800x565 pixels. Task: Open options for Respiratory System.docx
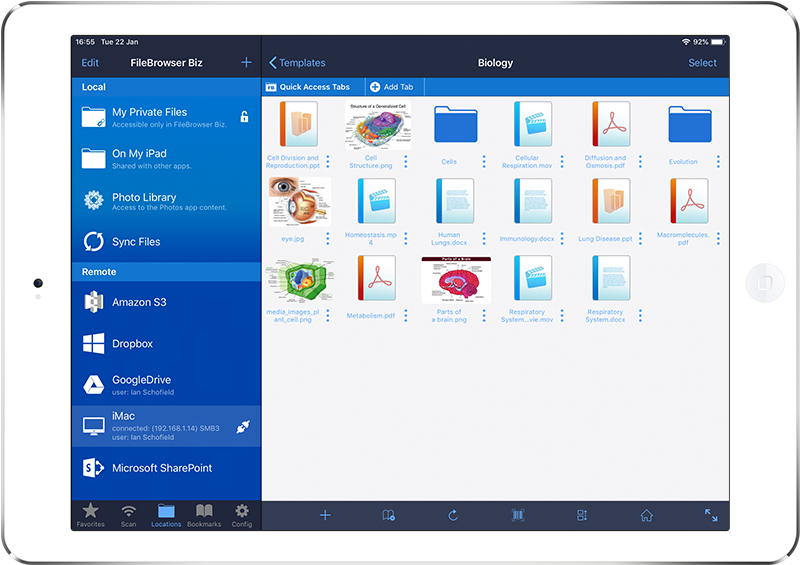640,315
